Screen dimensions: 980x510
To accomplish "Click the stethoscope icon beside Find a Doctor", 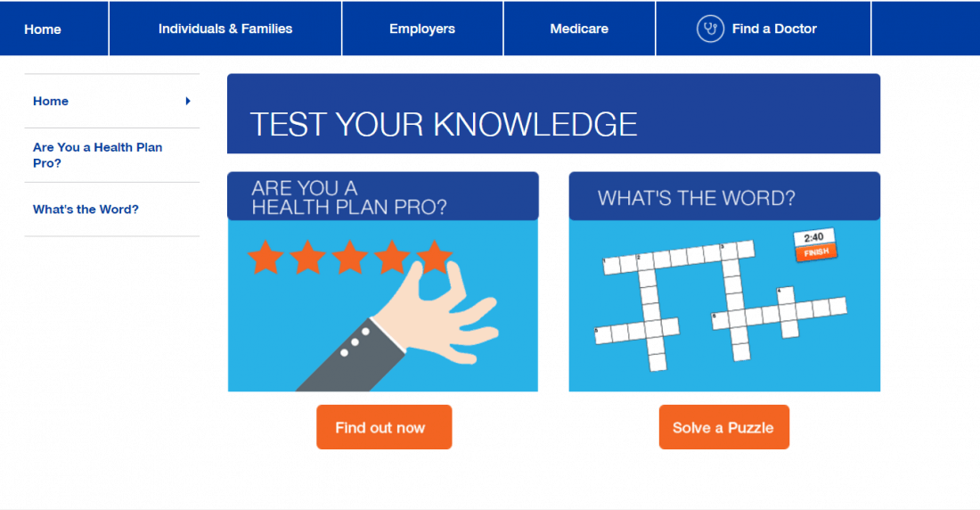I will pos(710,29).
